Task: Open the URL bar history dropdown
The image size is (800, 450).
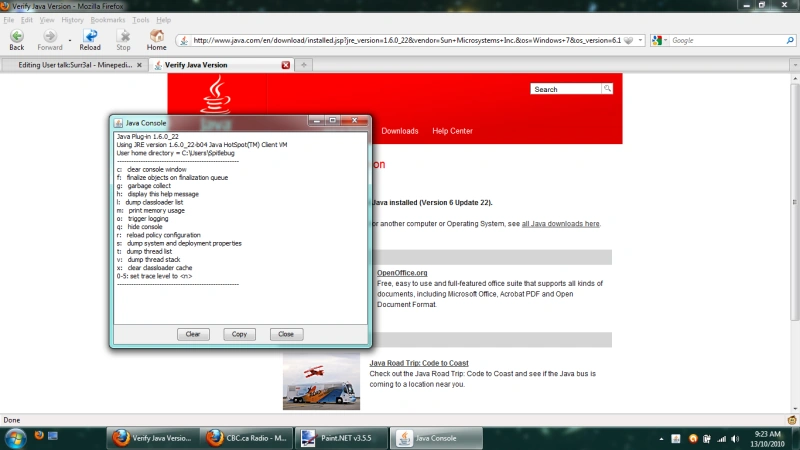Action: point(640,40)
